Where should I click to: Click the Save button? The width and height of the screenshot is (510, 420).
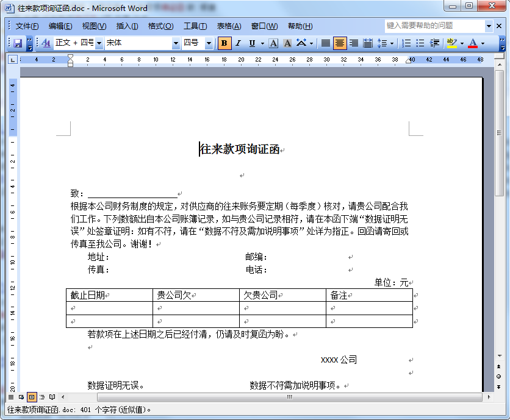18,43
